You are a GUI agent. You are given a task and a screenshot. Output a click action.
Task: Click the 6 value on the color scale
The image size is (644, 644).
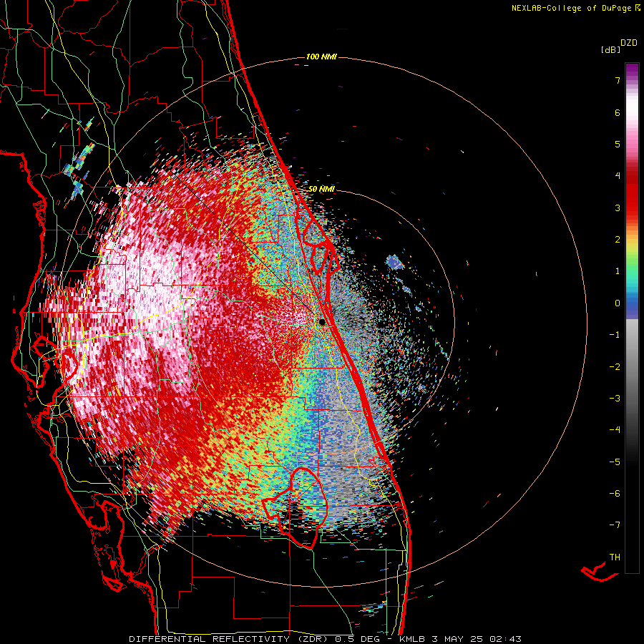pos(618,112)
